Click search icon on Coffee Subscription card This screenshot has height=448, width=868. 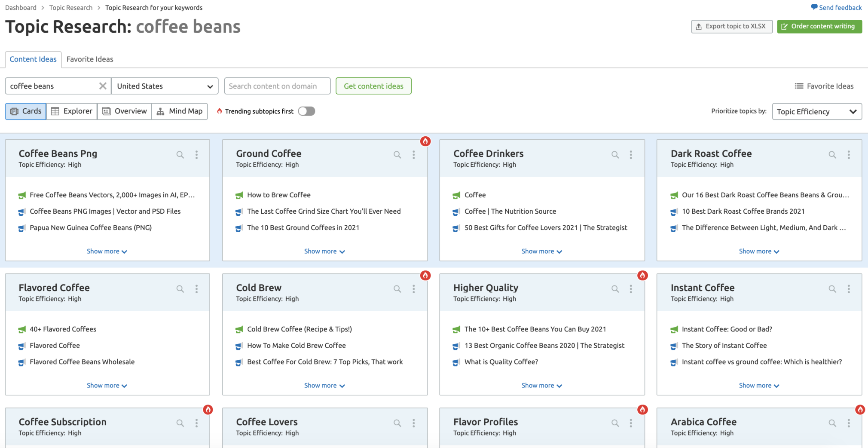[x=180, y=423]
